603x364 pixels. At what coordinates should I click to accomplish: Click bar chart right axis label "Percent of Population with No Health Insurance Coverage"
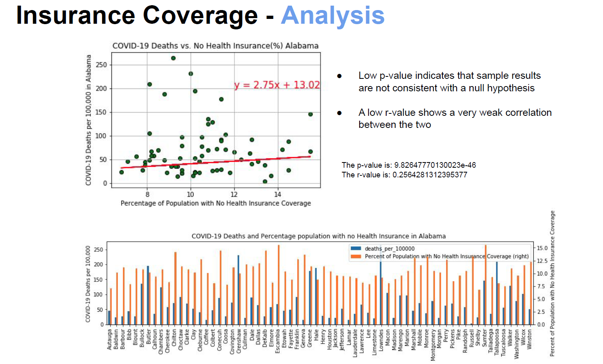point(552,284)
